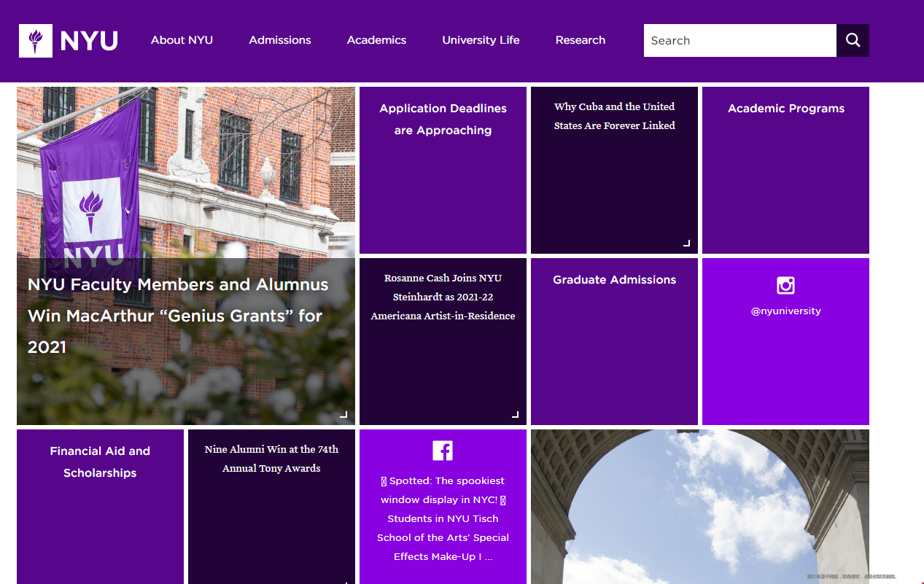Open the University Life menu
This screenshot has width=924, height=584.
[x=481, y=40]
